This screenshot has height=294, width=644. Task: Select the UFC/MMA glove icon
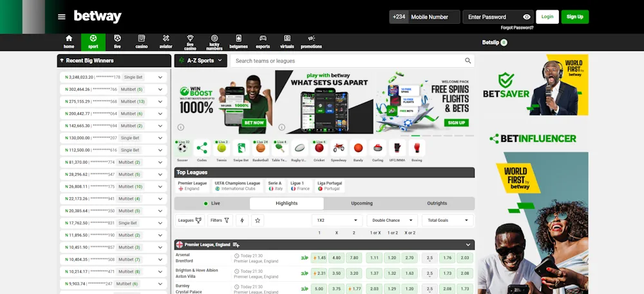point(397,148)
